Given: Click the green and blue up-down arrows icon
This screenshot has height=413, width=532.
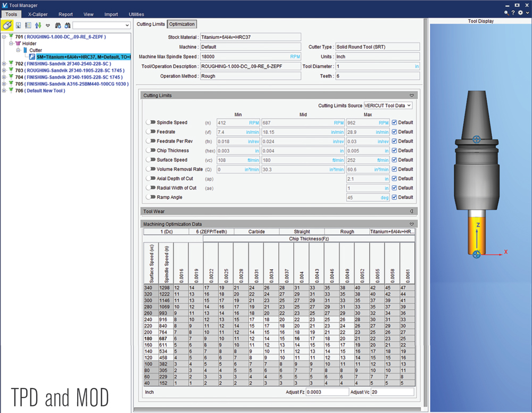Looking at the screenshot, I should click(38, 25).
